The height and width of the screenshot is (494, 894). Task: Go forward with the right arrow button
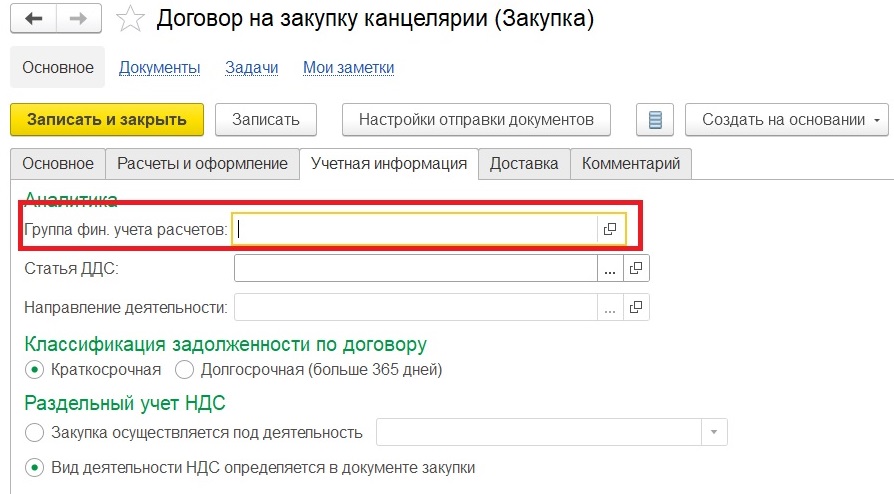(79, 19)
